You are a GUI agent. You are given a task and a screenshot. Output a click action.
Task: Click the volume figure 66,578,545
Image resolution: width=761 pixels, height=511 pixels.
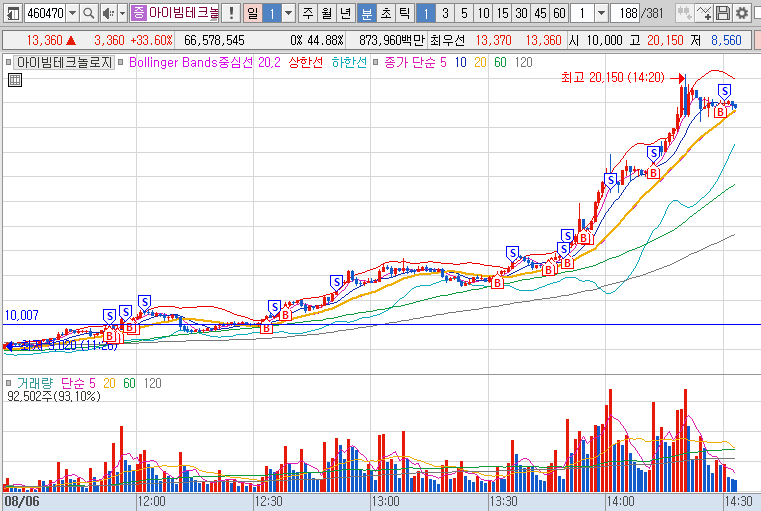(x=214, y=40)
